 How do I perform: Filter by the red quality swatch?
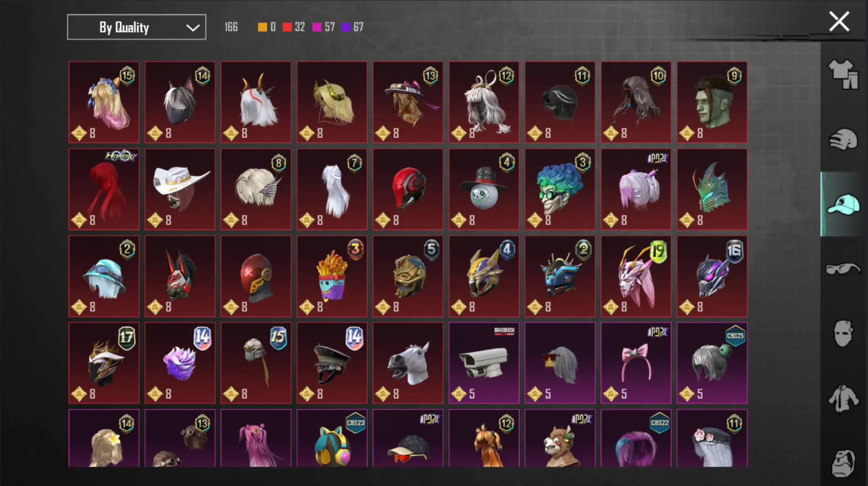tap(287, 27)
